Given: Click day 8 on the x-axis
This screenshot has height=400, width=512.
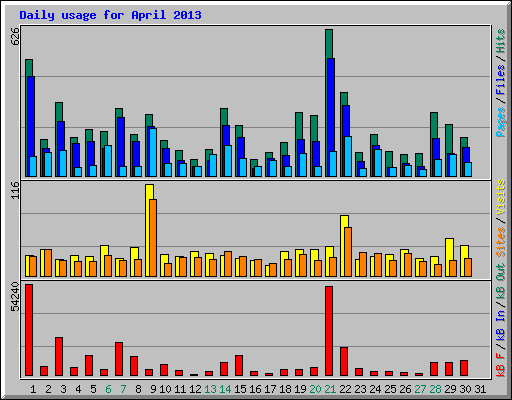Looking at the screenshot, I should (138, 389).
